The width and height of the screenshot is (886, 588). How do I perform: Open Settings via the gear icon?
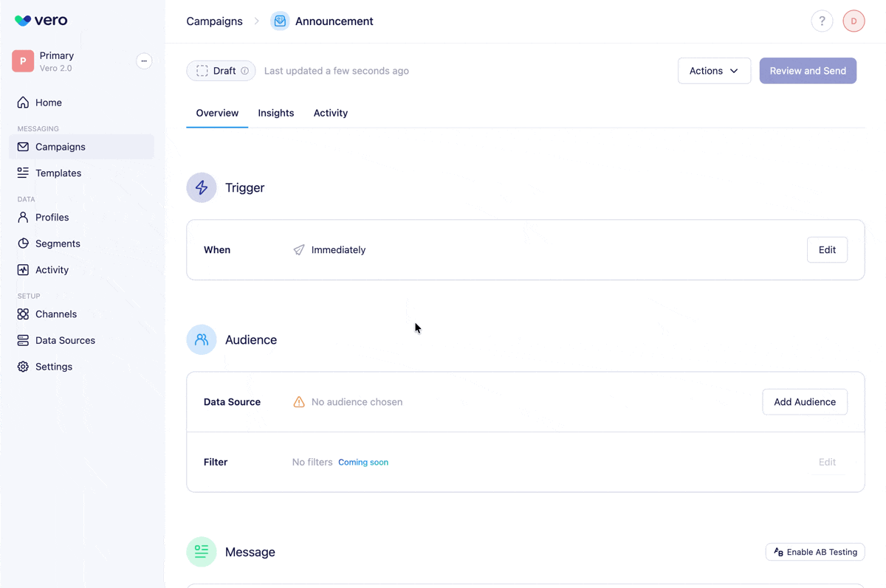coord(24,366)
